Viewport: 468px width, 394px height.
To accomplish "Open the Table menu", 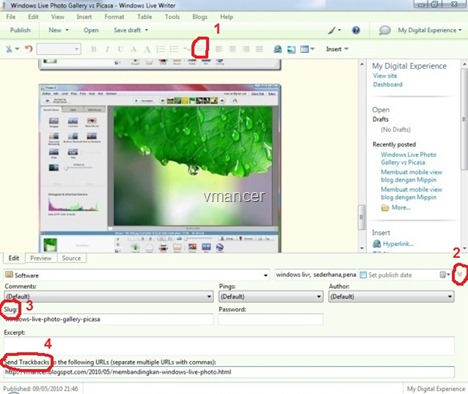I will coord(145,17).
